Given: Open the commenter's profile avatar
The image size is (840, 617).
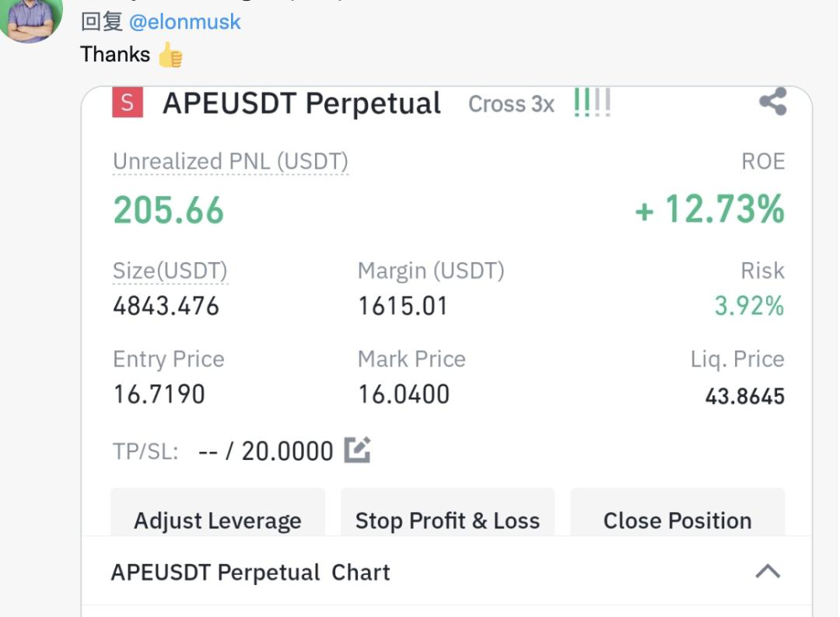Looking at the screenshot, I should pyautogui.click(x=31, y=19).
